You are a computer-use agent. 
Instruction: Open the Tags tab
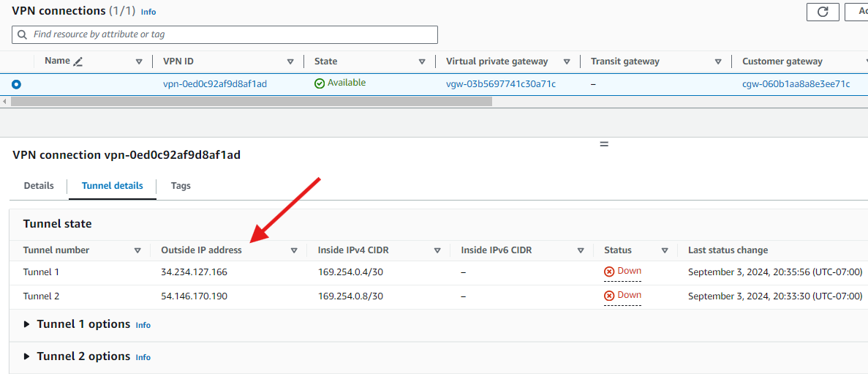(181, 186)
